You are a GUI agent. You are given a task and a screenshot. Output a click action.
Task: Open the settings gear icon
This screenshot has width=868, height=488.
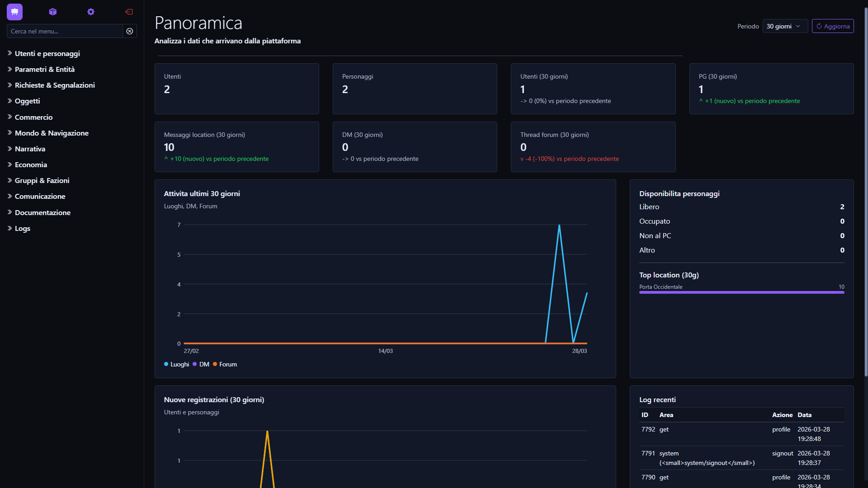pos(91,12)
